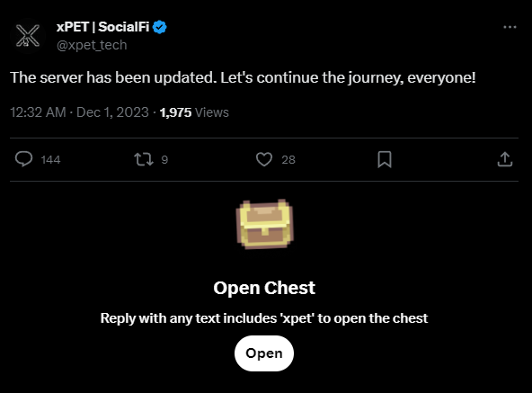Click the blue verified checkmark badge

coord(159,27)
